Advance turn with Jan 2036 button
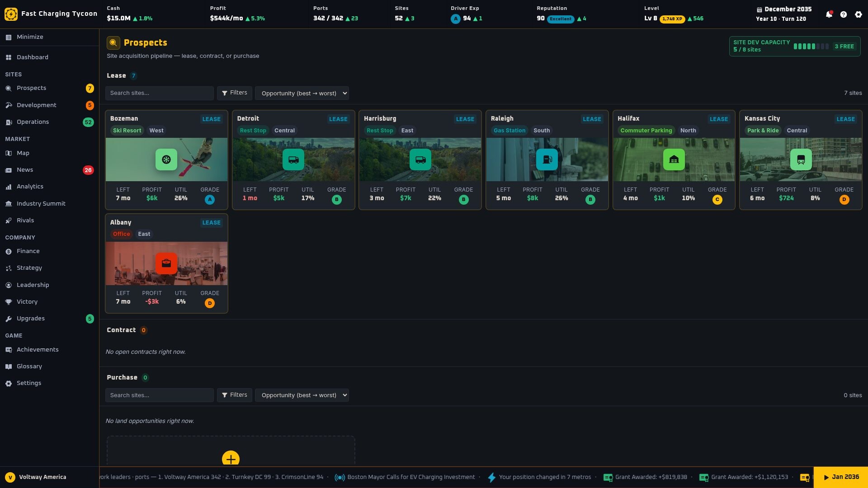Screen dimensions: 868x488 coord(841,477)
